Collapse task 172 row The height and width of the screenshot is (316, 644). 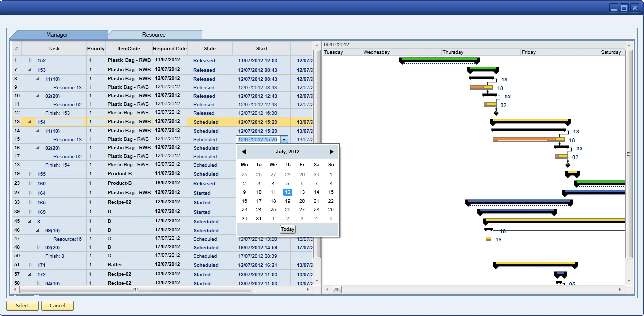point(30,274)
